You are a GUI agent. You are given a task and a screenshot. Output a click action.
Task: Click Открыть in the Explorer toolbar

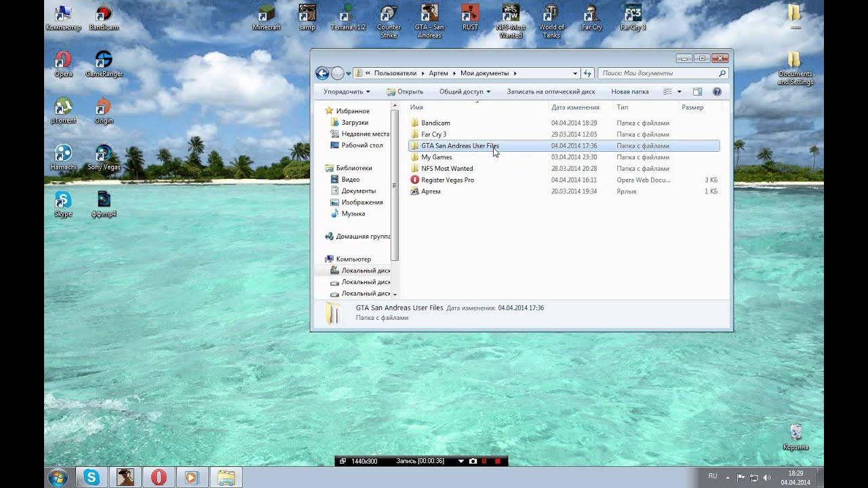coord(405,91)
